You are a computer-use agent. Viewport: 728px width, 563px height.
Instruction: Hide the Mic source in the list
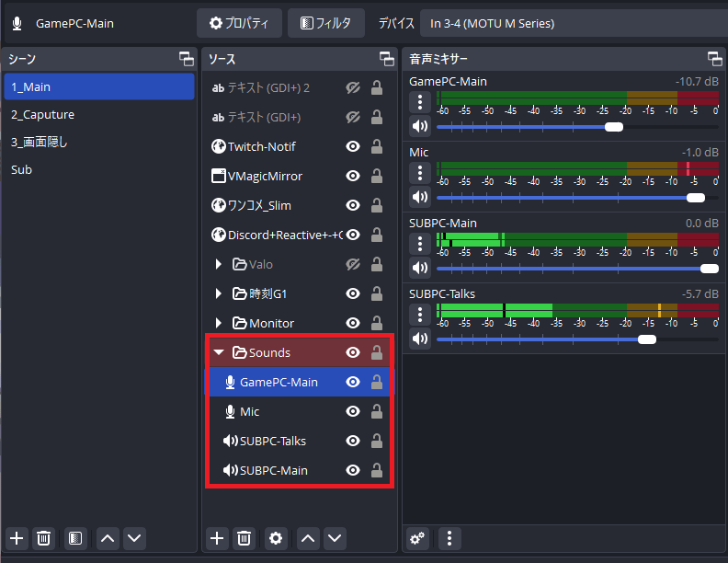point(353,411)
